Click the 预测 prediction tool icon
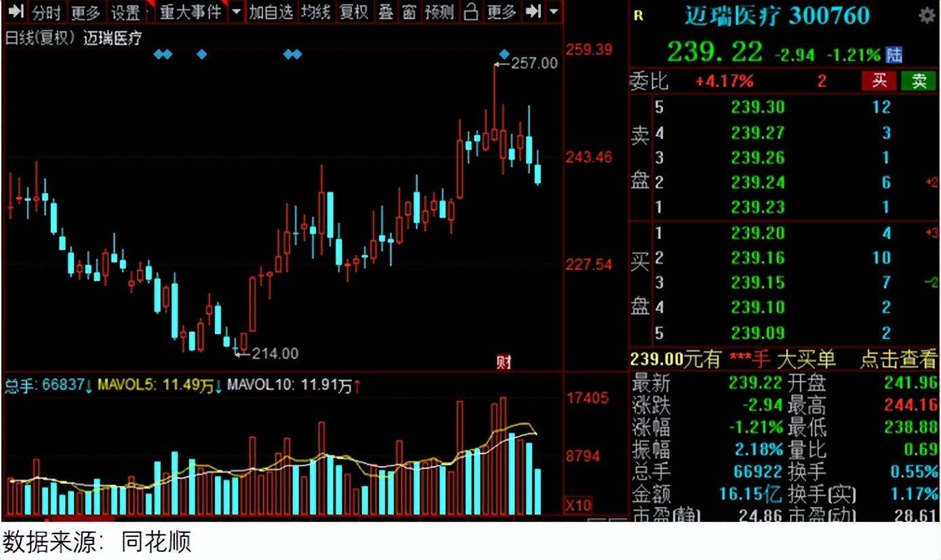This screenshot has width=941, height=560. coord(439,12)
